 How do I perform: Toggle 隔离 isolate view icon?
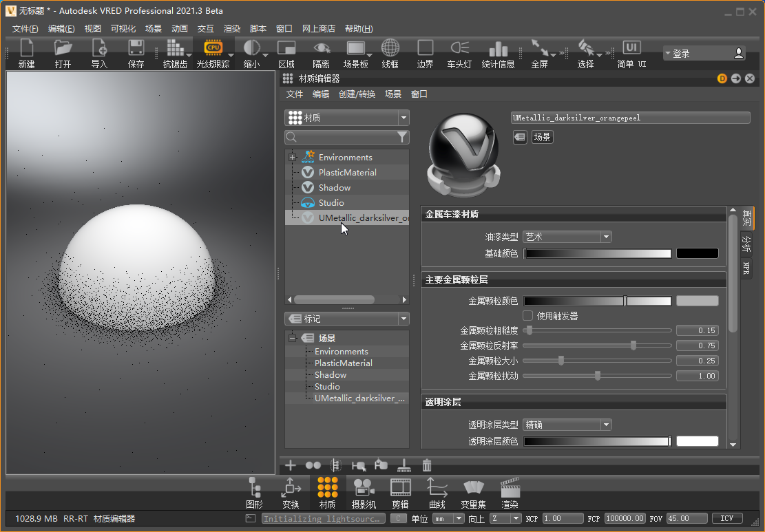[321, 47]
